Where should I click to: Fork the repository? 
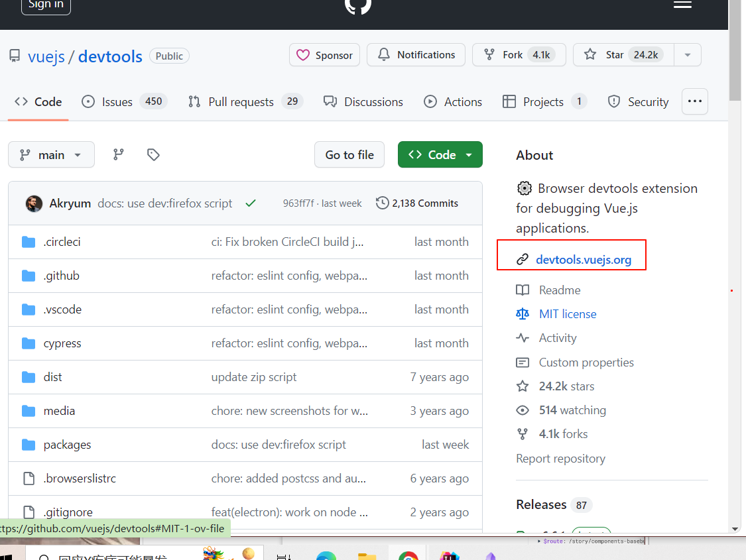519,55
